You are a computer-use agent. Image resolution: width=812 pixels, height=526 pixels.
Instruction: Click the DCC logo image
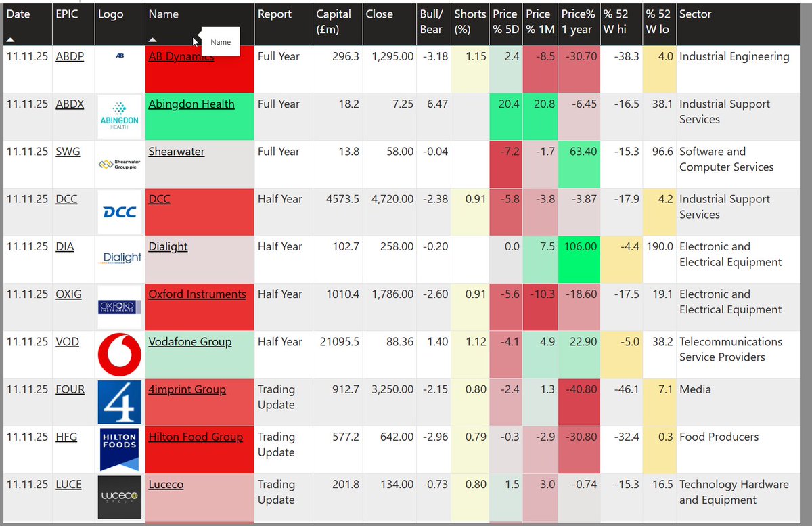coord(119,212)
